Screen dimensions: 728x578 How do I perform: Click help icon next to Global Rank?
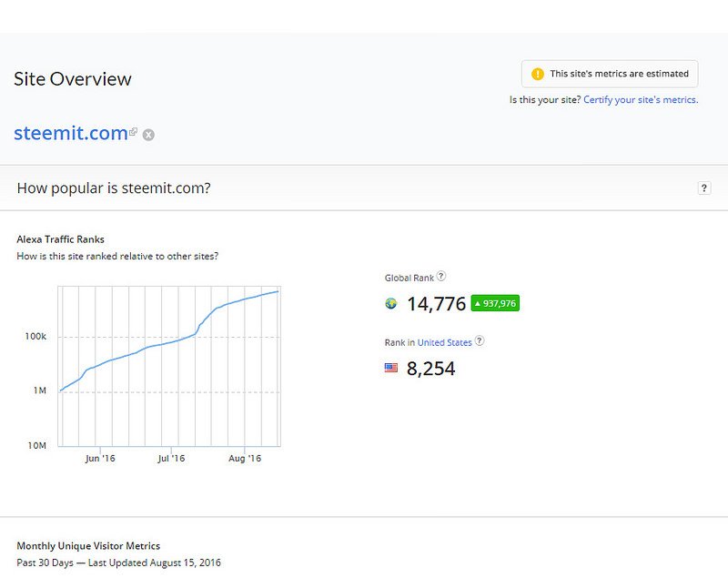click(x=441, y=276)
